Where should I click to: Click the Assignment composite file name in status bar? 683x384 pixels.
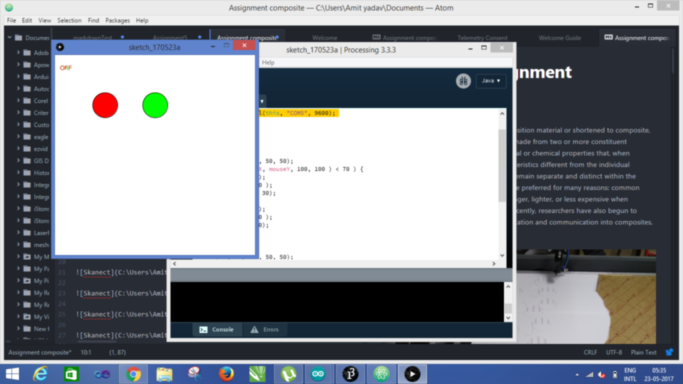click(x=40, y=352)
